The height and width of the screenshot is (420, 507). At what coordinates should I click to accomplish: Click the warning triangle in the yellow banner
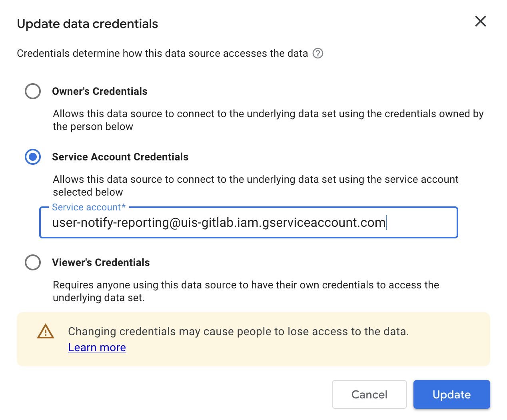(46, 331)
